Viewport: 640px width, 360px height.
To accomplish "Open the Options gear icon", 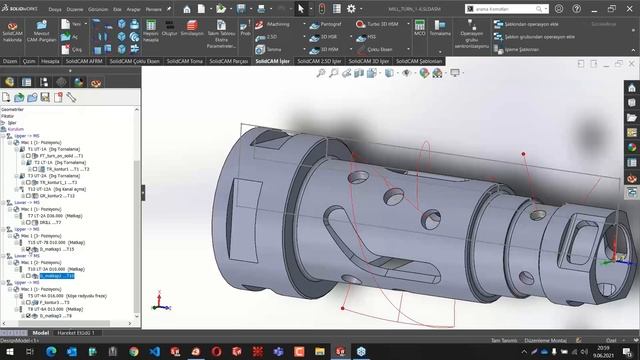I will click(x=351, y=9).
